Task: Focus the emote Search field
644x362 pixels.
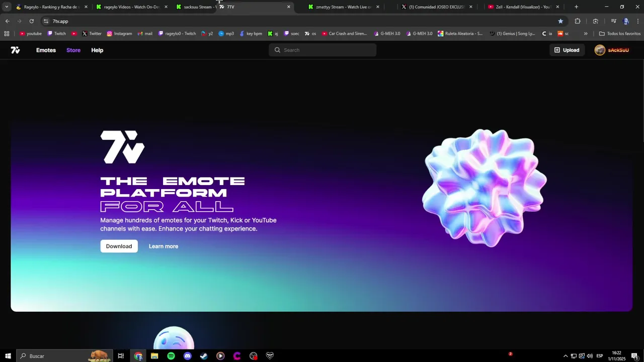Action: [x=323, y=50]
